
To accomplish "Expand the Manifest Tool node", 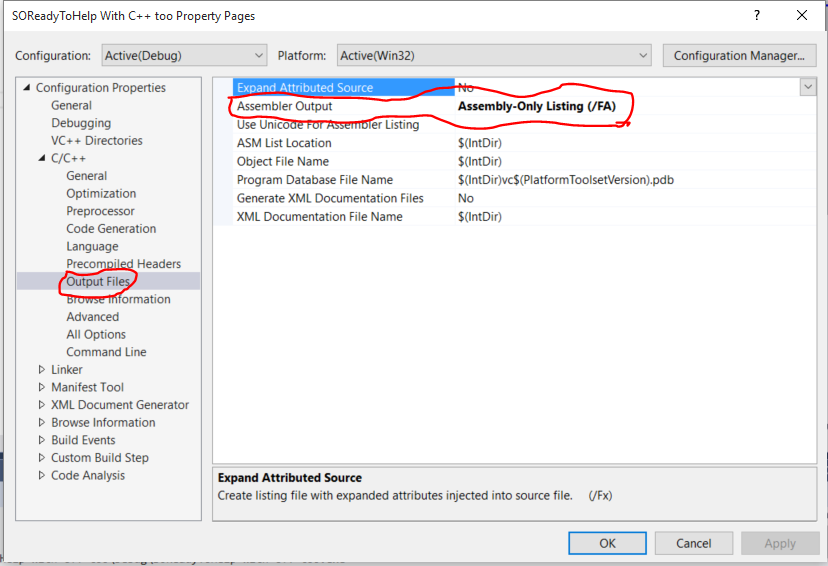I will (42, 387).
